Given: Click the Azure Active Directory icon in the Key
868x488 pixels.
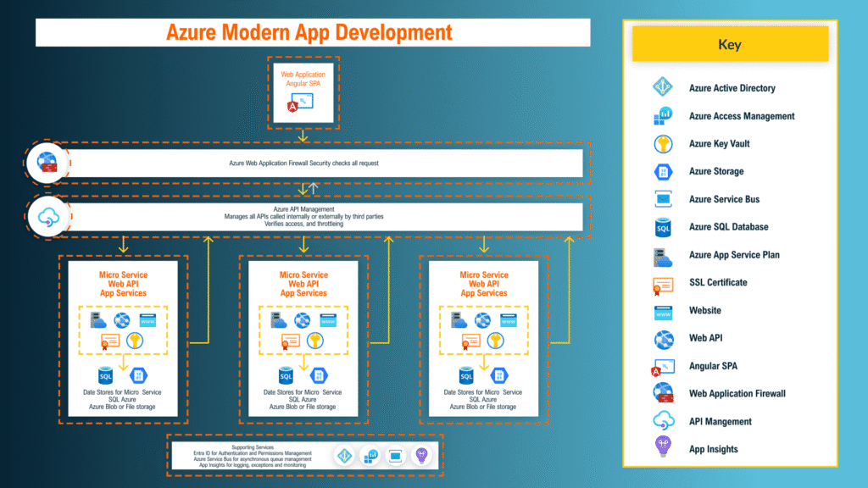Looking at the screenshot, I should coord(662,88).
